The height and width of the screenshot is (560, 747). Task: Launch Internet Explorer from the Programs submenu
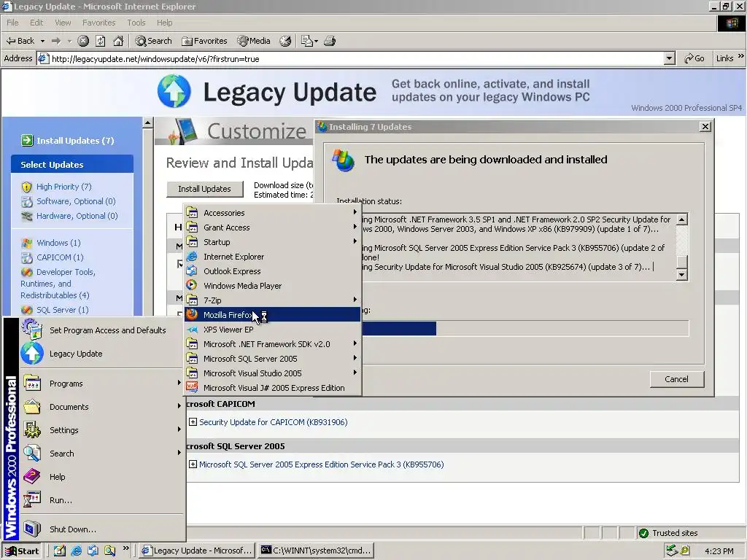(x=273, y=256)
